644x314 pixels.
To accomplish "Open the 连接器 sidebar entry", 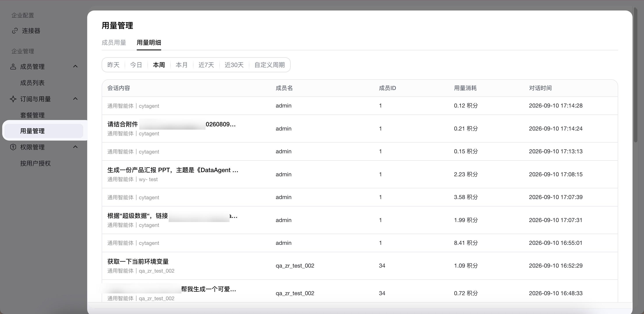I will point(31,31).
